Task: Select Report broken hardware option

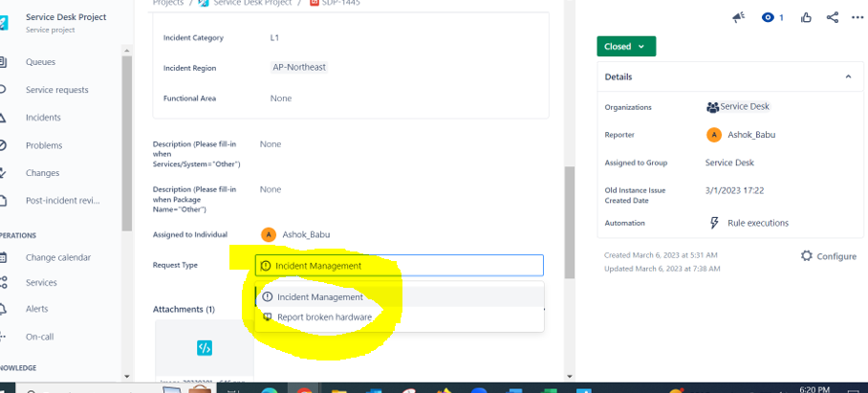Action: pyautogui.click(x=400, y=317)
